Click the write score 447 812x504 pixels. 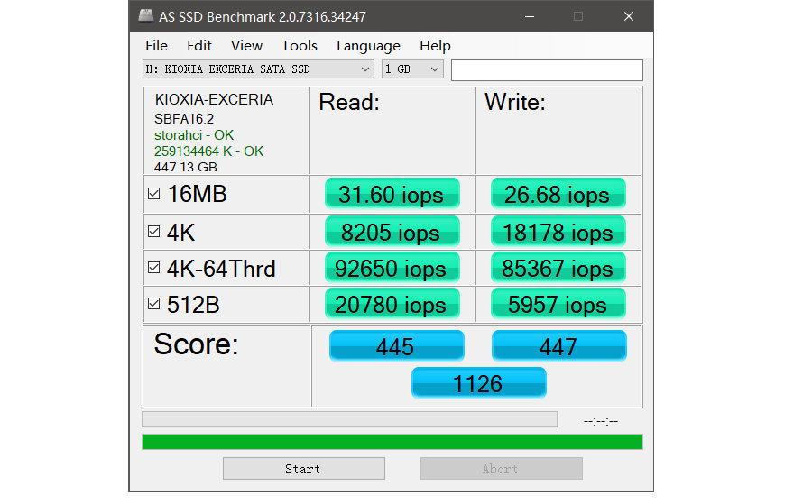click(558, 345)
